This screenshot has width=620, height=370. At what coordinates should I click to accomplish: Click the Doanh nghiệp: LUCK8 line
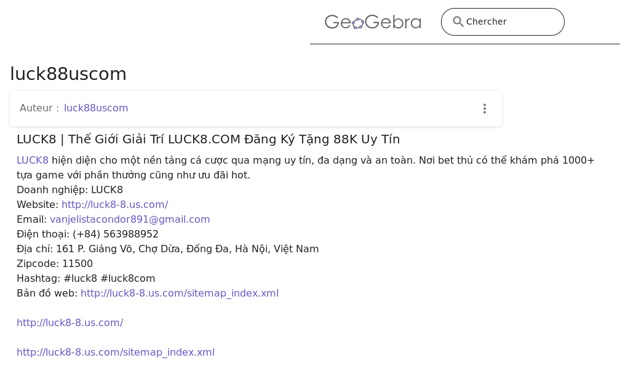click(x=70, y=190)
